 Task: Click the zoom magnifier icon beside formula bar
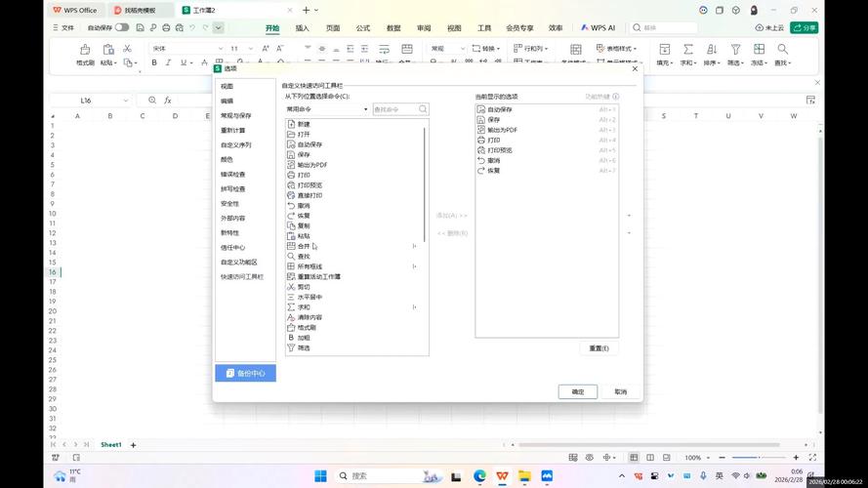click(x=152, y=101)
